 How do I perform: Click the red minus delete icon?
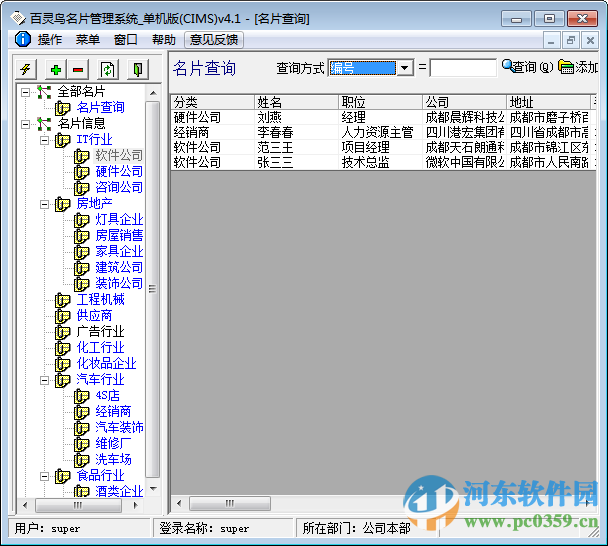click(x=78, y=70)
